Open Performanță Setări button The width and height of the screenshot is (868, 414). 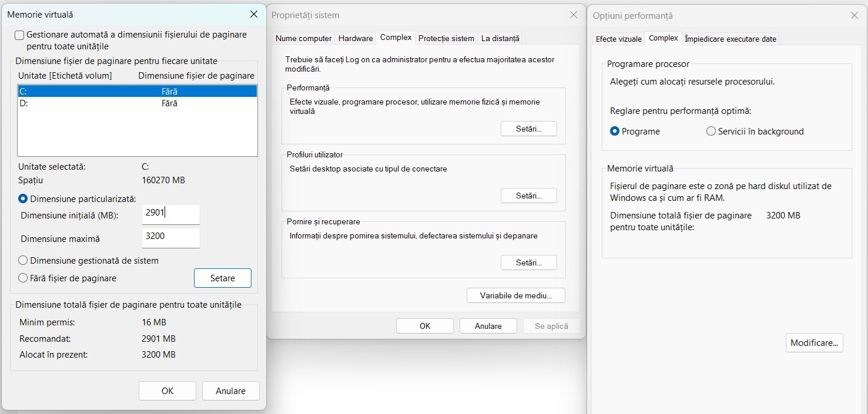[528, 129]
